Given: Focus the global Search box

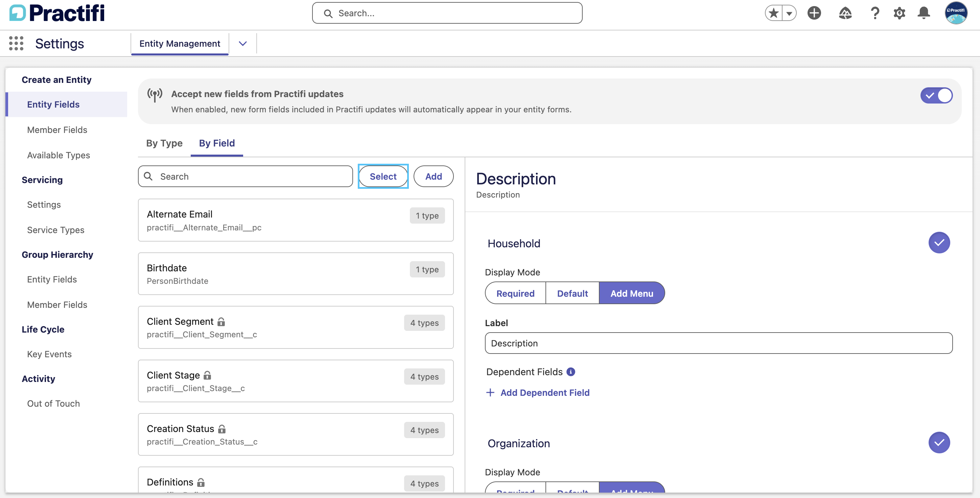Looking at the screenshot, I should [447, 13].
